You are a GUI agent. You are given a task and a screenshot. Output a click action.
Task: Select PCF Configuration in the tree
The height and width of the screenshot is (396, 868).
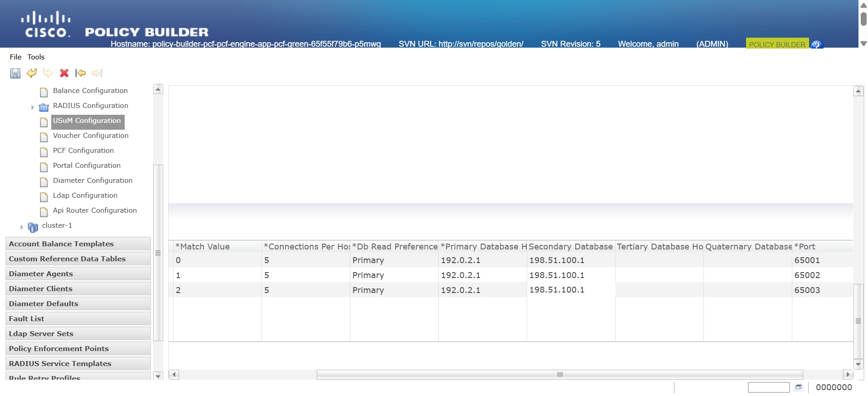pyautogui.click(x=83, y=151)
